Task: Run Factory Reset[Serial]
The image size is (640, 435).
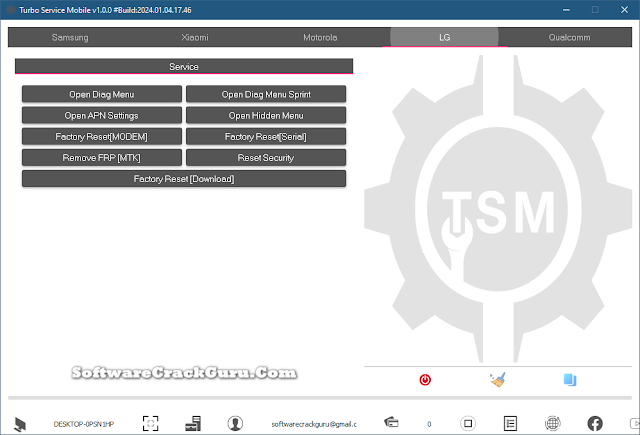Action: [x=266, y=137]
